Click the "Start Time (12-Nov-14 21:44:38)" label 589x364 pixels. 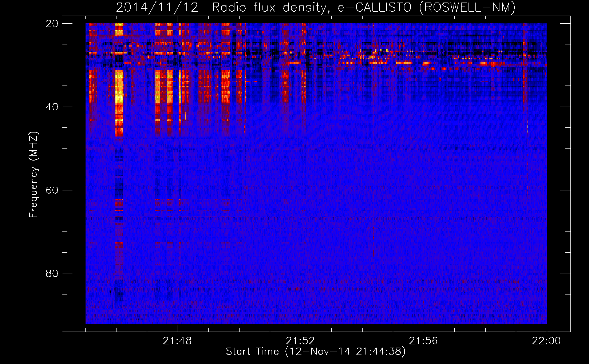coord(316,352)
